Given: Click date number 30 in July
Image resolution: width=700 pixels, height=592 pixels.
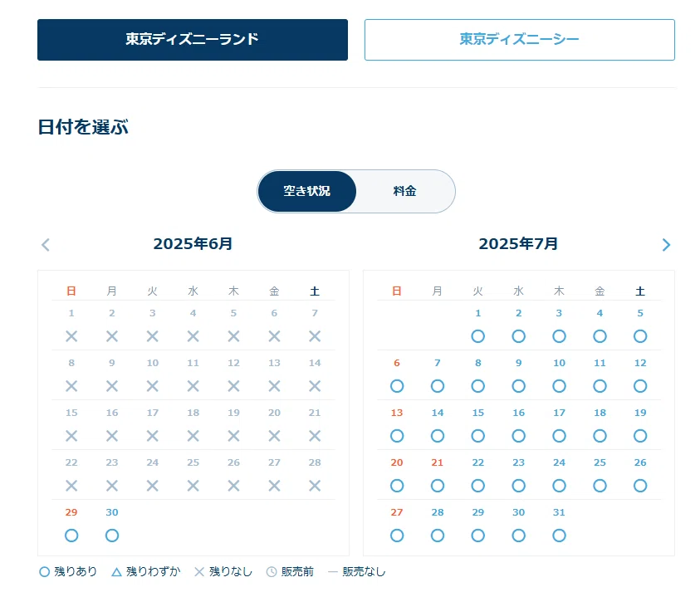Looking at the screenshot, I should tap(519, 512).
